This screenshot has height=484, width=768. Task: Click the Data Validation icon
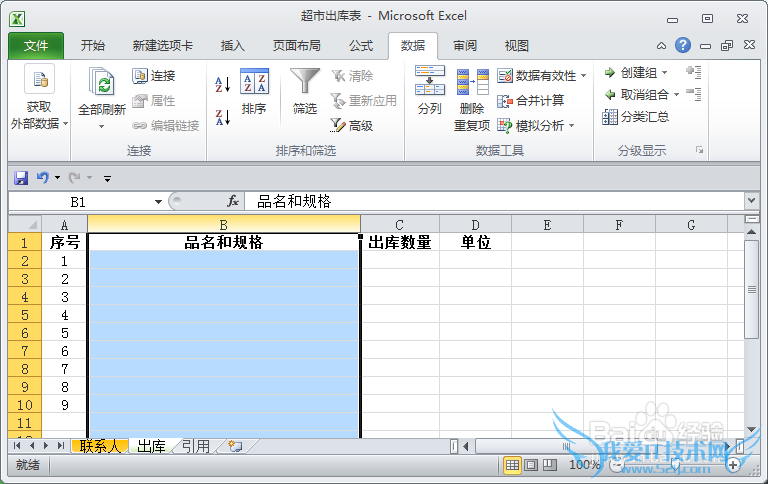coord(504,76)
